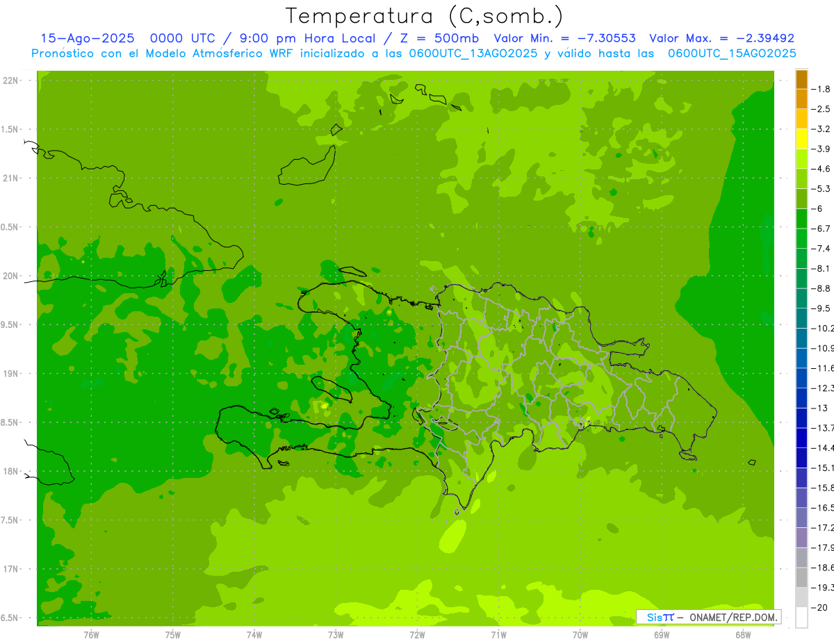Screen dimensions: 834x644
Task: Click the "72W" longitude label
Action: [417, 634]
